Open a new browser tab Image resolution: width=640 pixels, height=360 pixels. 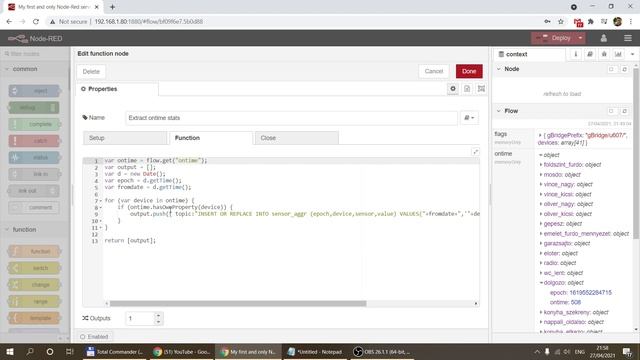click(x=112, y=7)
